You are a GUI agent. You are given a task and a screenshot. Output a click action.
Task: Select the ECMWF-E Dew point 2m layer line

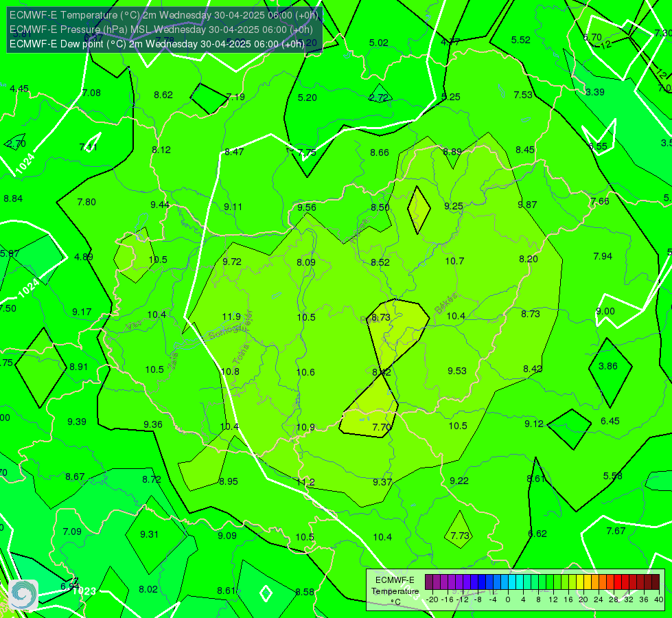click(157, 44)
